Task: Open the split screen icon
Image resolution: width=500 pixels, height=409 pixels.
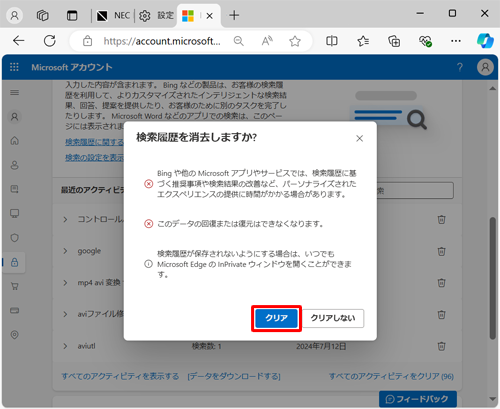Action: point(332,41)
